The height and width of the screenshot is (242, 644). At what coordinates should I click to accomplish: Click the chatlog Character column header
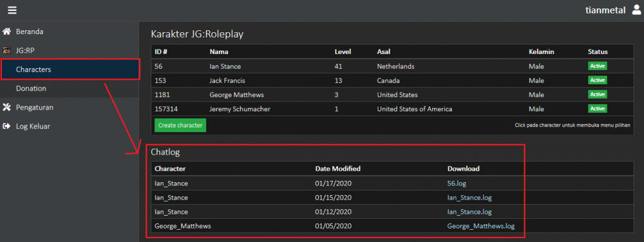tap(170, 169)
